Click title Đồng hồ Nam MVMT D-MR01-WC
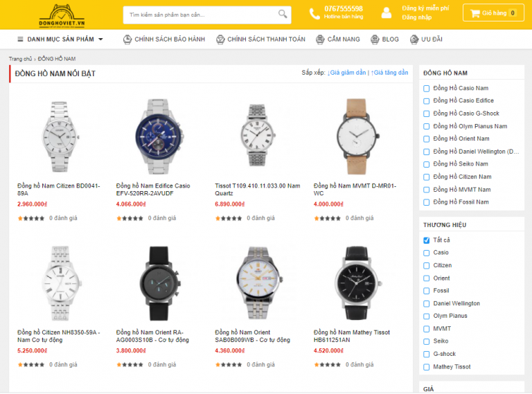This screenshot has width=532, height=394. pyautogui.click(x=355, y=190)
